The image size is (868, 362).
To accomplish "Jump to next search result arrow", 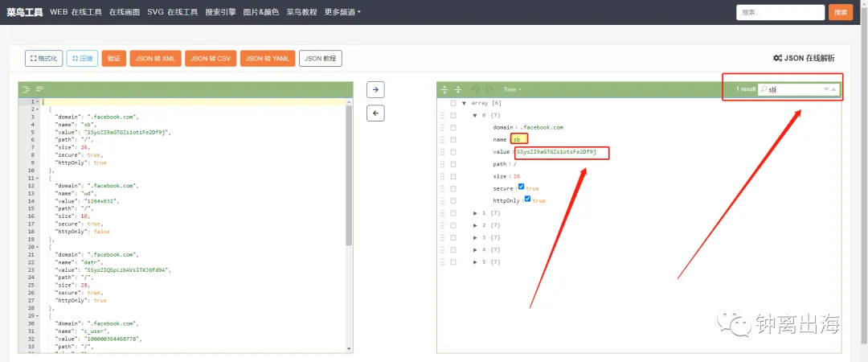I will pos(826,89).
